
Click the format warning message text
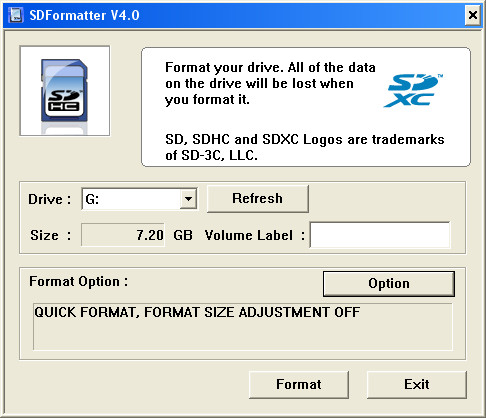[x=270, y=84]
